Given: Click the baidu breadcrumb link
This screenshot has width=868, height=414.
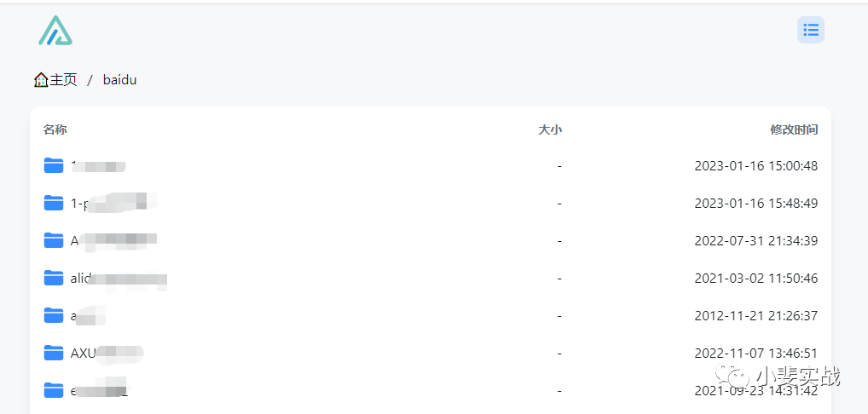Looking at the screenshot, I should point(119,80).
